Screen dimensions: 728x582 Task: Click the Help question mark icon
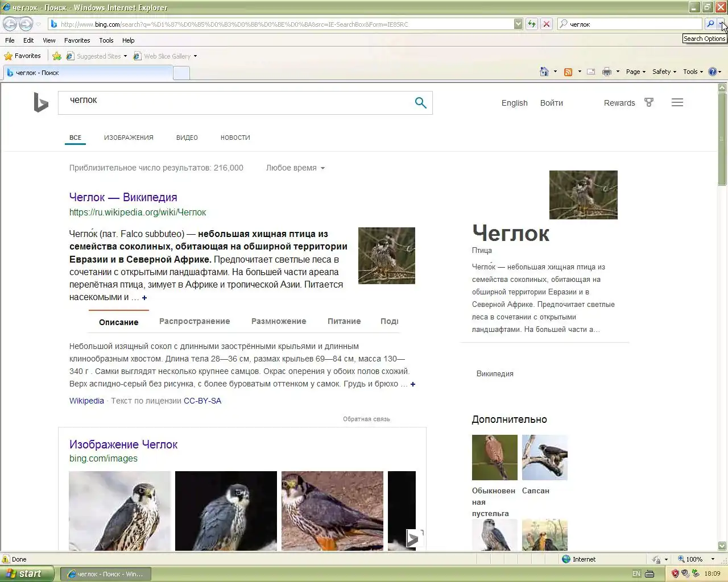pos(713,72)
